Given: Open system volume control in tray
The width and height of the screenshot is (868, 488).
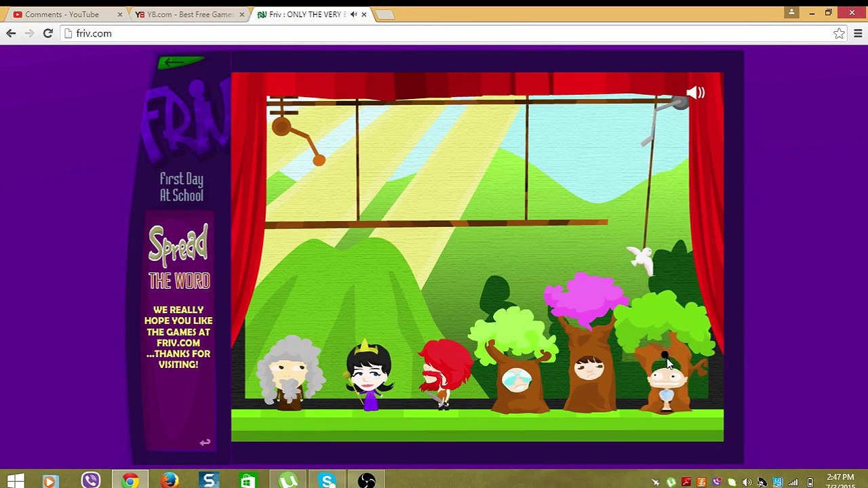Looking at the screenshot, I should (747, 483).
